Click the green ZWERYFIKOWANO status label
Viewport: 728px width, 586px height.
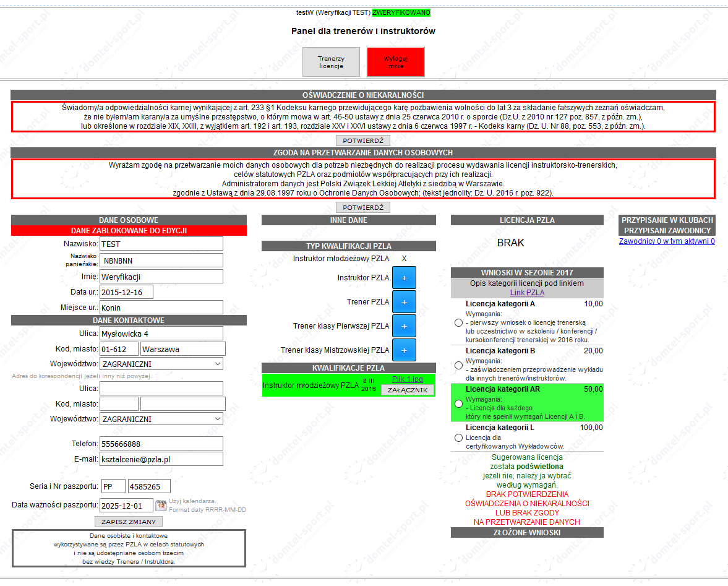pos(401,12)
